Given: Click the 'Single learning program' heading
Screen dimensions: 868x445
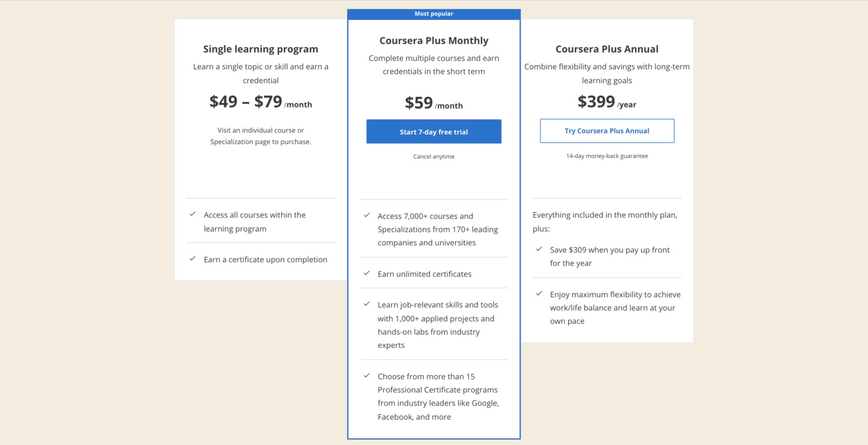Looking at the screenshot, I should pos(261,49).
